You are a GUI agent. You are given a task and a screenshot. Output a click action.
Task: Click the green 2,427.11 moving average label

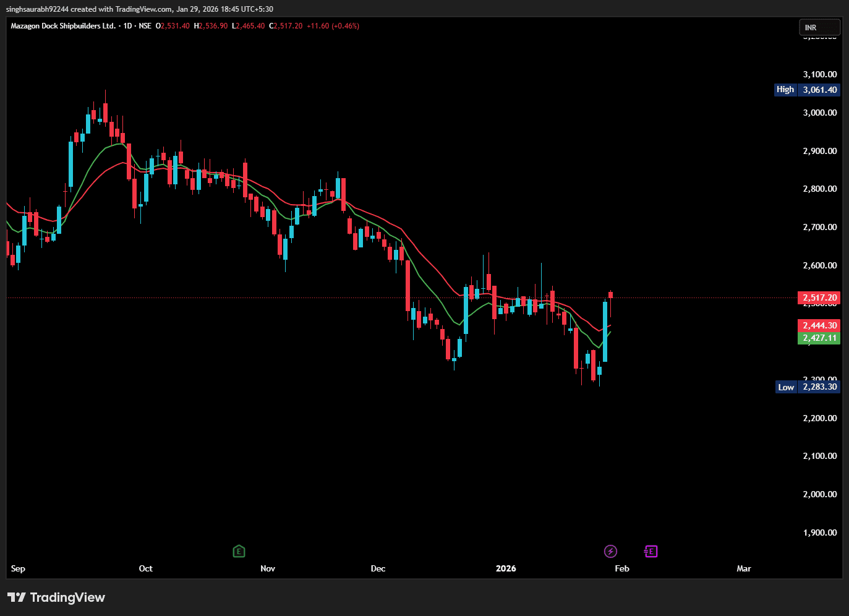click(819, 338)
